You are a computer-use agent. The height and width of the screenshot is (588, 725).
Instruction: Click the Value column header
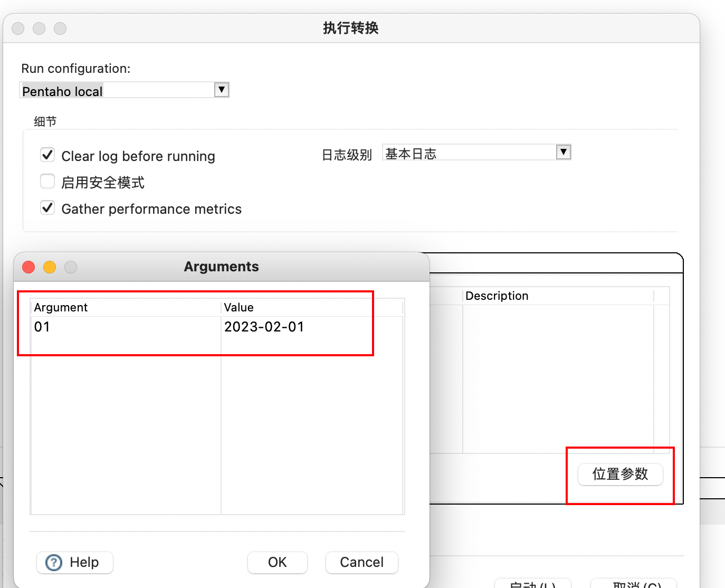(312, 307)
